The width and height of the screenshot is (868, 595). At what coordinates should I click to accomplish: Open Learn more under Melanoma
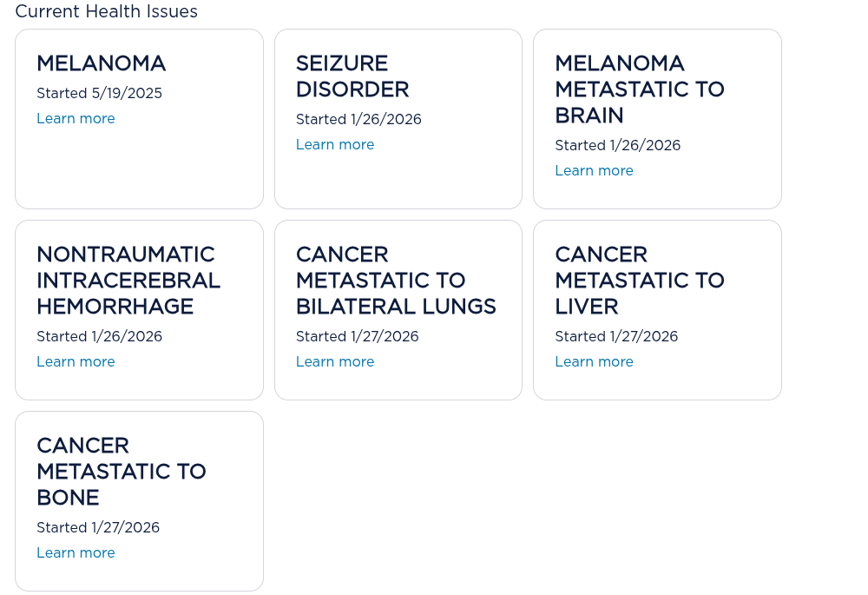pos(76,119)
